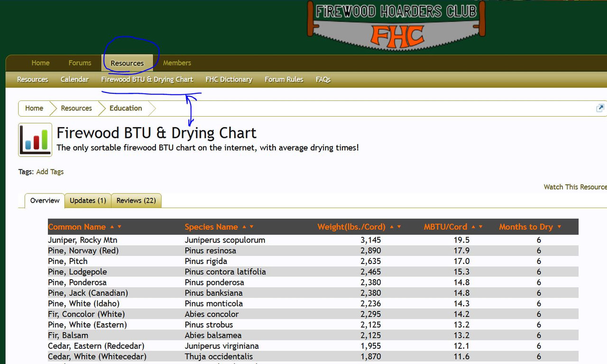Click the Add Tags link

click(x=50, y=172)
